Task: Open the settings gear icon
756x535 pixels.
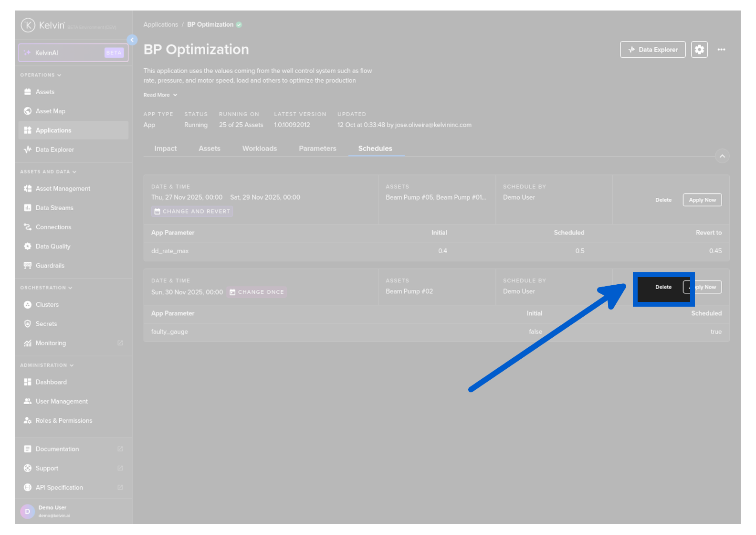Action: click(699, 50)
